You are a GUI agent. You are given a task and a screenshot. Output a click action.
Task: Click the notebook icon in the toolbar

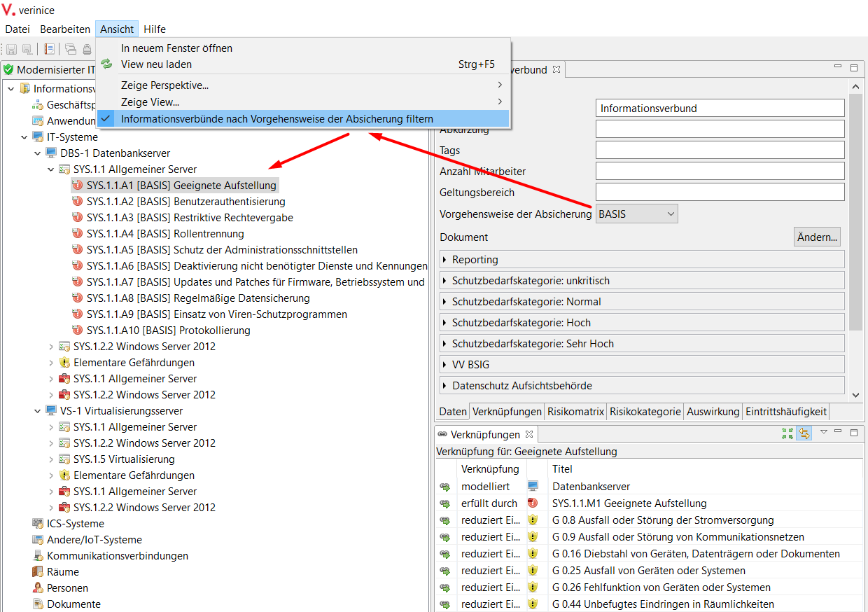pos(50,49)
